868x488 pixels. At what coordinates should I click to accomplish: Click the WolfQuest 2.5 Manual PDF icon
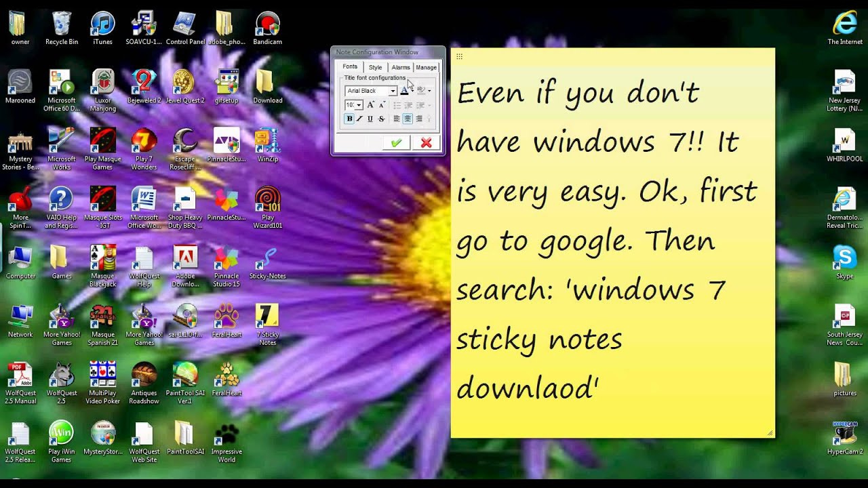(x=20, y=383)
